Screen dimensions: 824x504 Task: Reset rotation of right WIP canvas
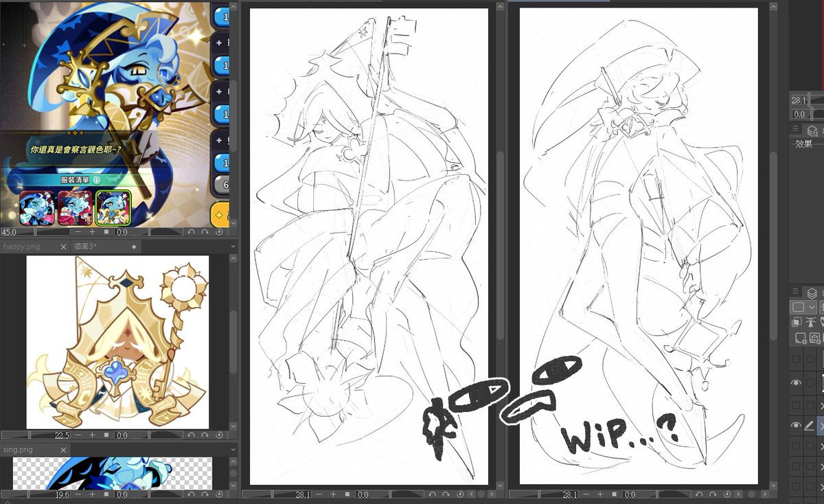726,494
